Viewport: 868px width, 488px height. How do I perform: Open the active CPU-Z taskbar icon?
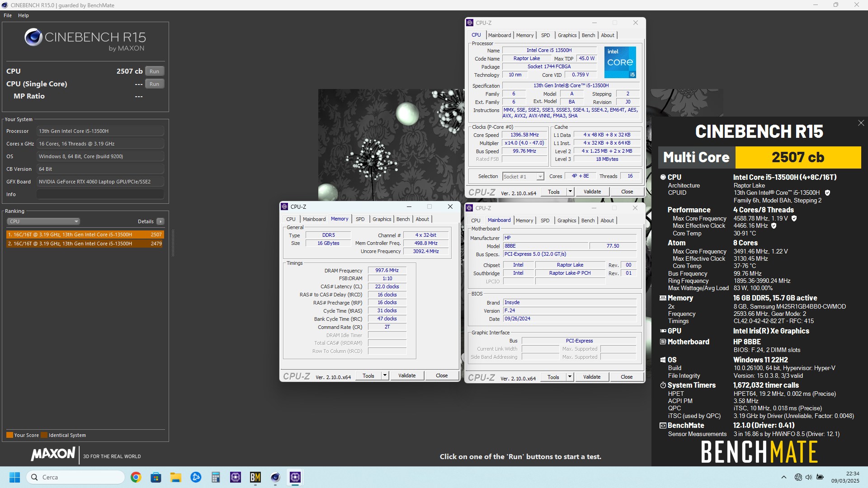pyautogui.click(x=295, y=477)
